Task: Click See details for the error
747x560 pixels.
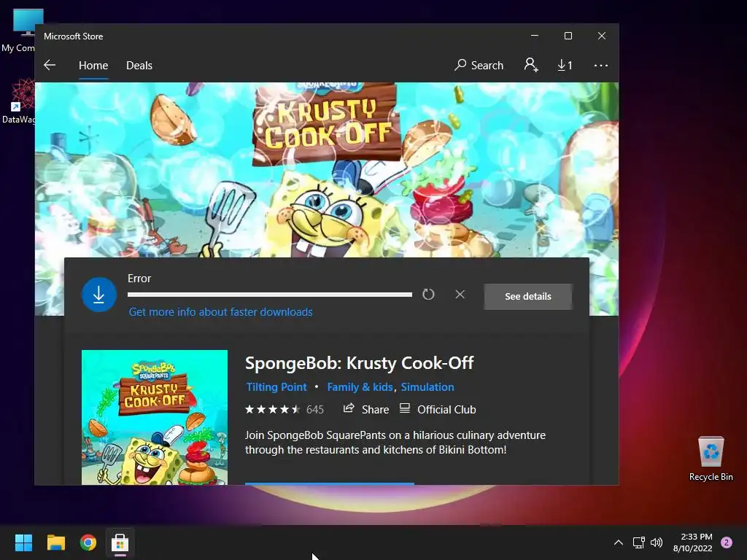Action: coord(528,296)
